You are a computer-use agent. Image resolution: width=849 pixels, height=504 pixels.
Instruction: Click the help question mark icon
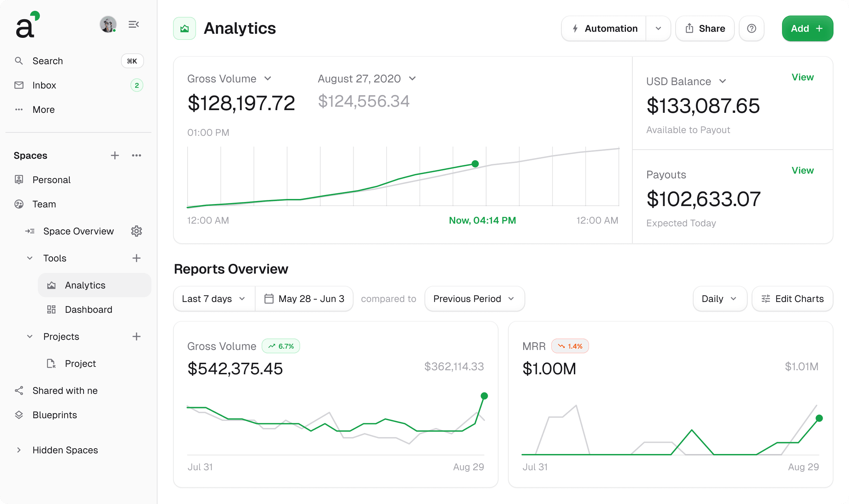coord(751,28)
